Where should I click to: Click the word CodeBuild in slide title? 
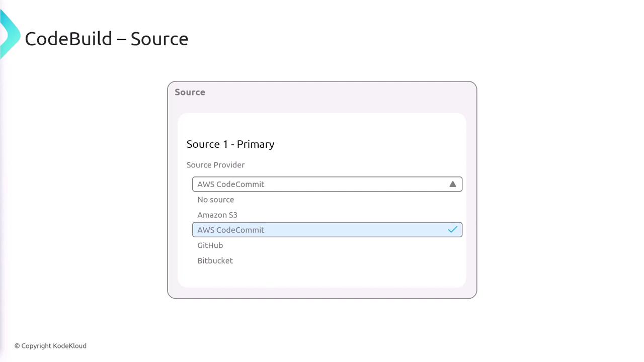68,39
